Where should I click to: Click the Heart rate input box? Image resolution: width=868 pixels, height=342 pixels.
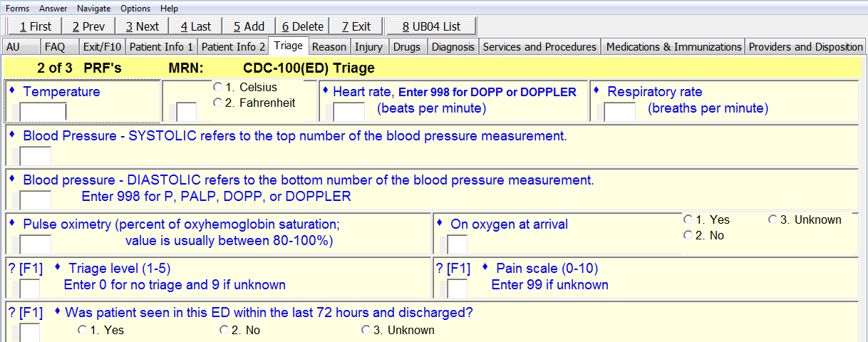(348, 112)
